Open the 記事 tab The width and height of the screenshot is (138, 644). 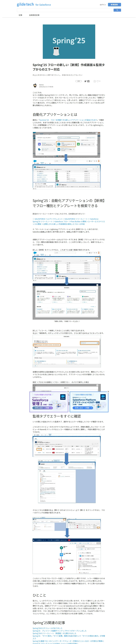21,15
